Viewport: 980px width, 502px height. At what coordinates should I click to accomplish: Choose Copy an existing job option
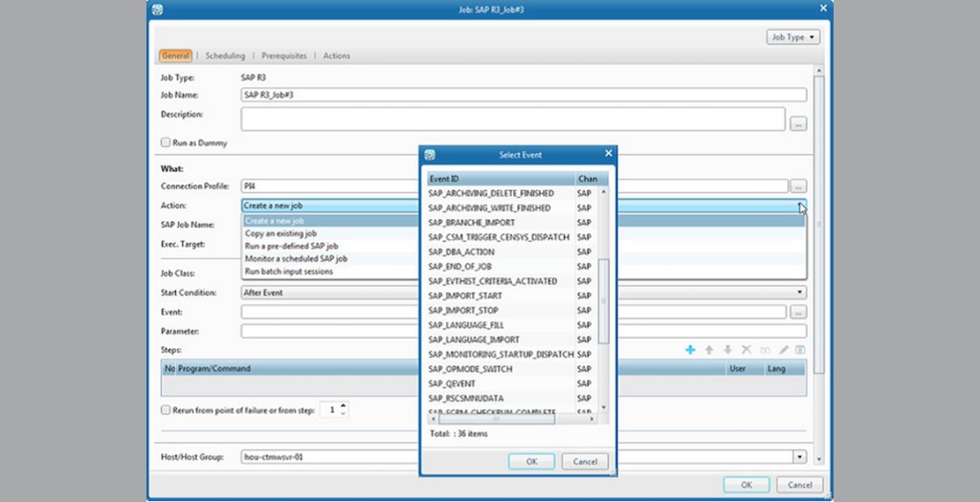280,233
